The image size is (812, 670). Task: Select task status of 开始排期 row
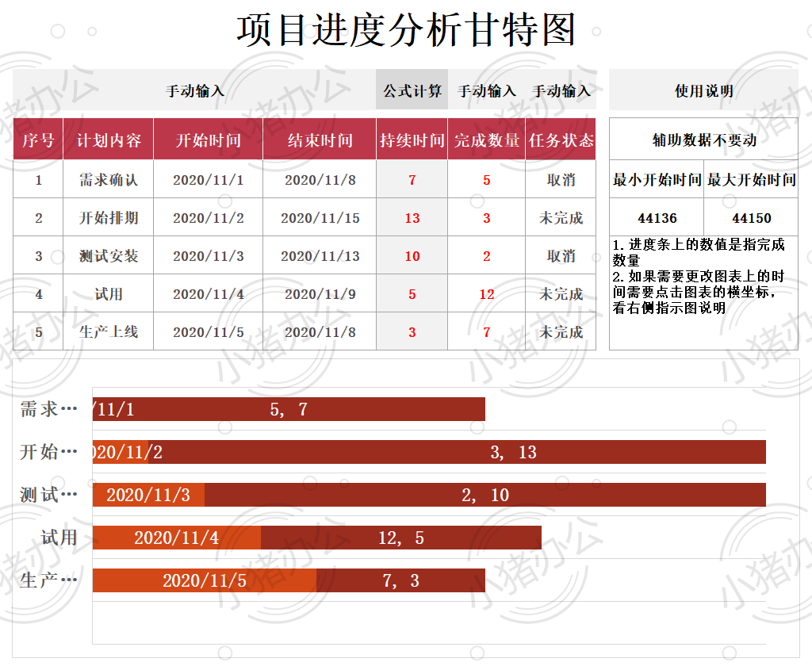coord(561,217)
